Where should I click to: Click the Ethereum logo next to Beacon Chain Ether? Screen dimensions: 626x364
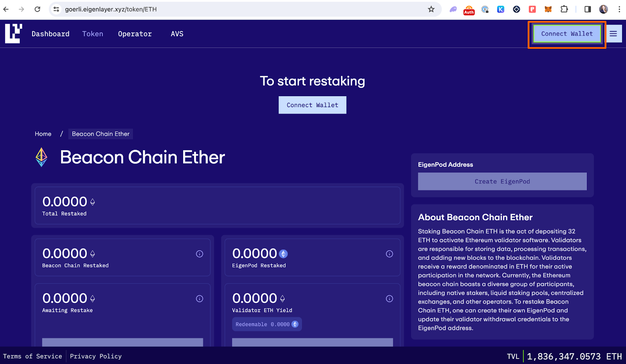pyautogui.click(x=41, y=157)
